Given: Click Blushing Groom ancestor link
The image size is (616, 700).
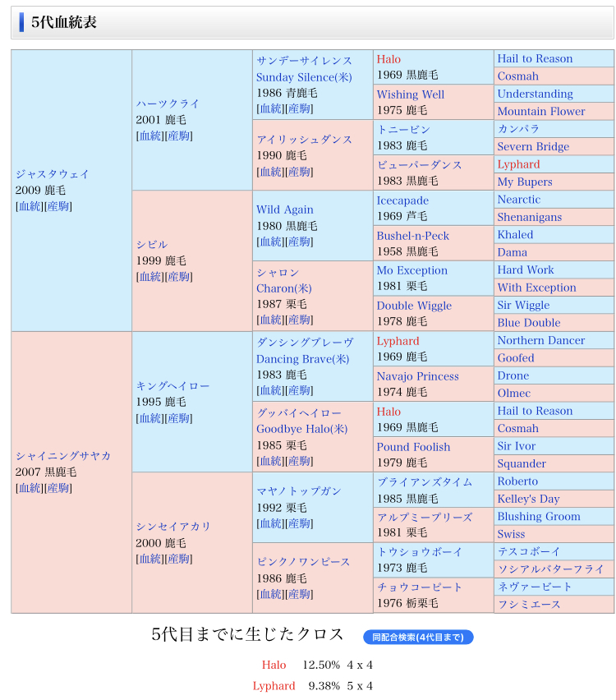Looking at the screenshot, I should 538,517.
